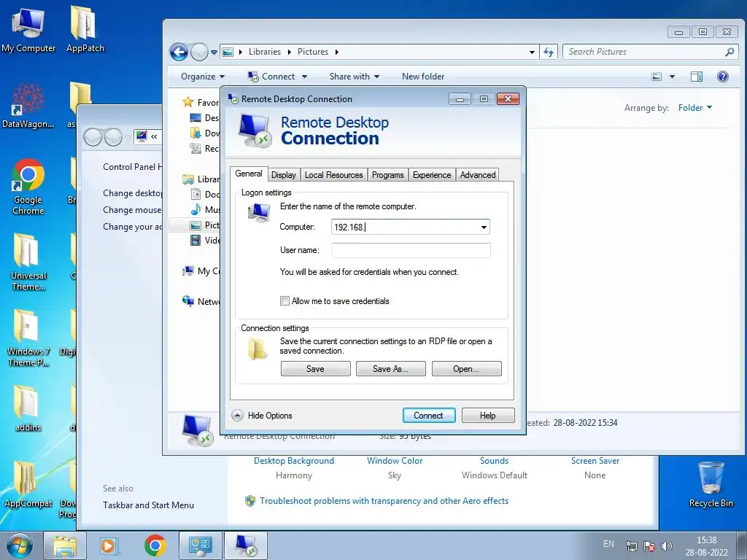Viewport: 747px width, 560px height.
Task: Open the AppPatch folder on desktop
Action: [x=85, y=29]
